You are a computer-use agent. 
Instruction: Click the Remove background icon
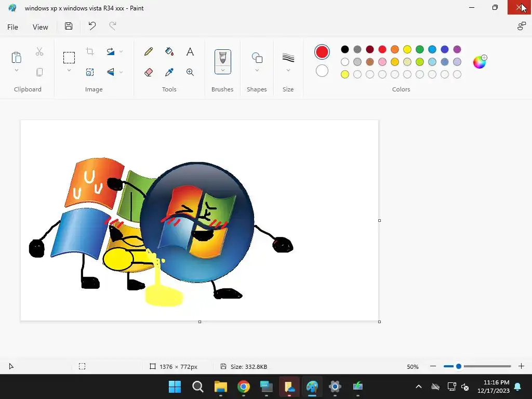click(x=90, y=72)
